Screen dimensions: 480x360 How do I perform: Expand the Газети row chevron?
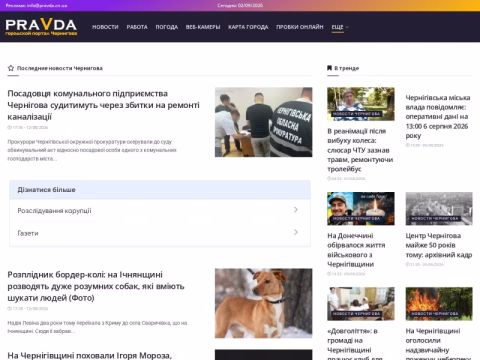pyautogui.click(x=296, y=232)
